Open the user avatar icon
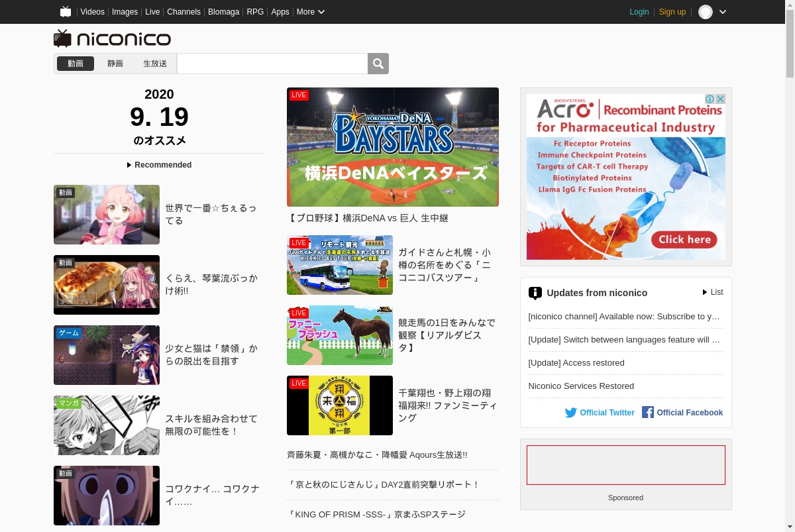This screenshot has height=532, width=795. pyautogui.click(x=706, y=12)
